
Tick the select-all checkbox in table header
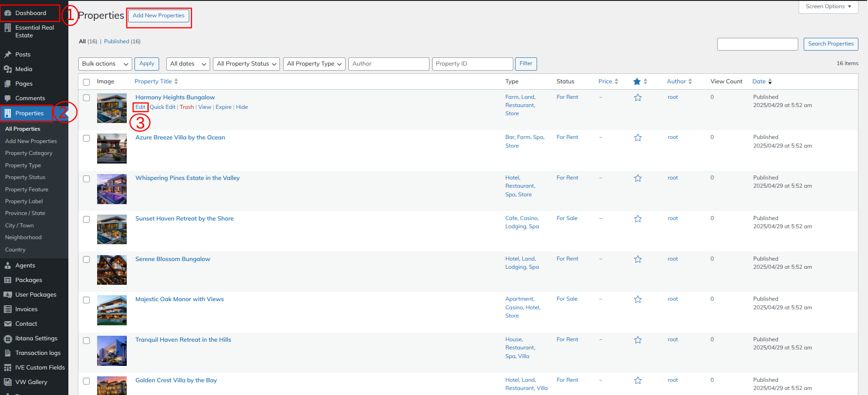[87, 82]
